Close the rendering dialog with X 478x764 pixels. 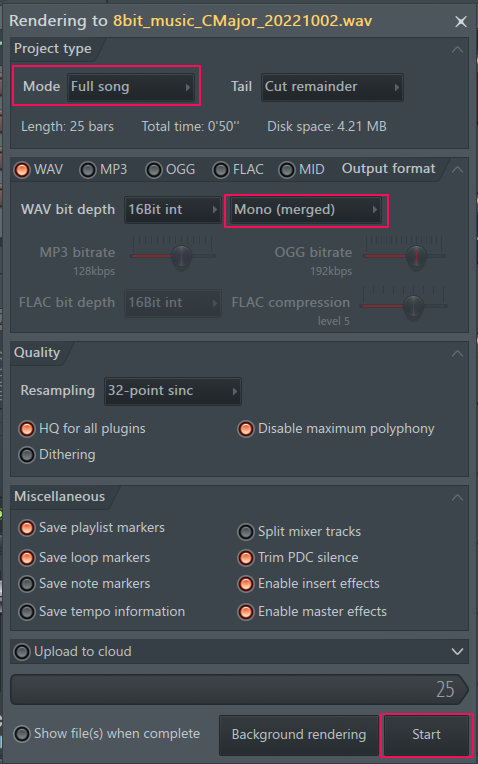pyautogui.click(x=460, y=21)
